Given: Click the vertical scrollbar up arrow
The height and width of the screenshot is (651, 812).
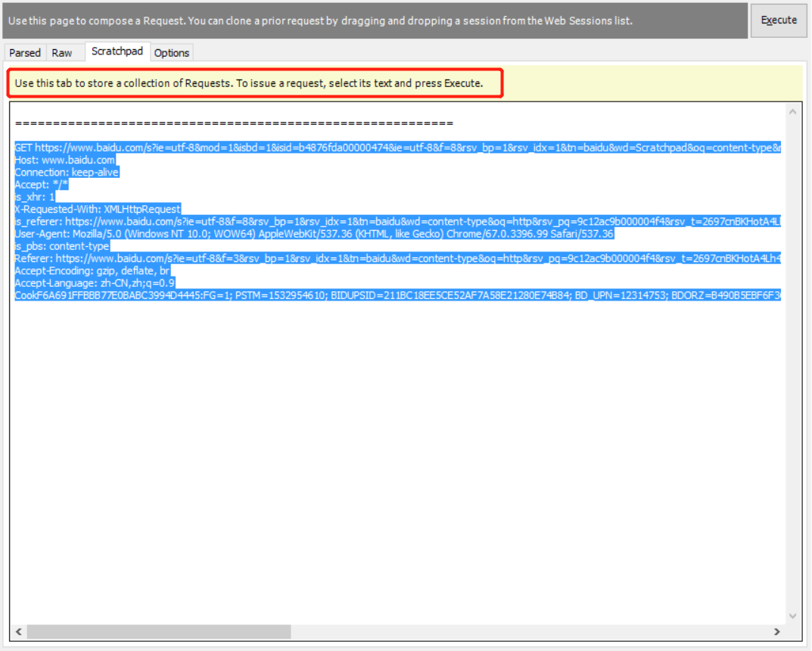Looking at the screenshot, I should point(793,112).
